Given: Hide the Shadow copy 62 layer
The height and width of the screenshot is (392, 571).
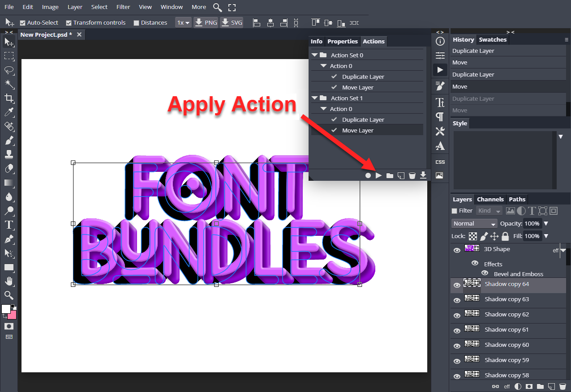Looking at the screenshot, I should point(457,315).
